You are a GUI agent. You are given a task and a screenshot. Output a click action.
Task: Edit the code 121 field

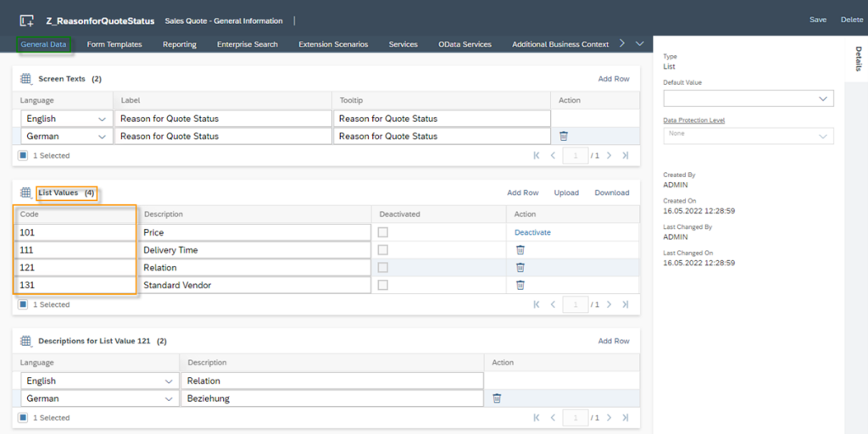point(75,268)
